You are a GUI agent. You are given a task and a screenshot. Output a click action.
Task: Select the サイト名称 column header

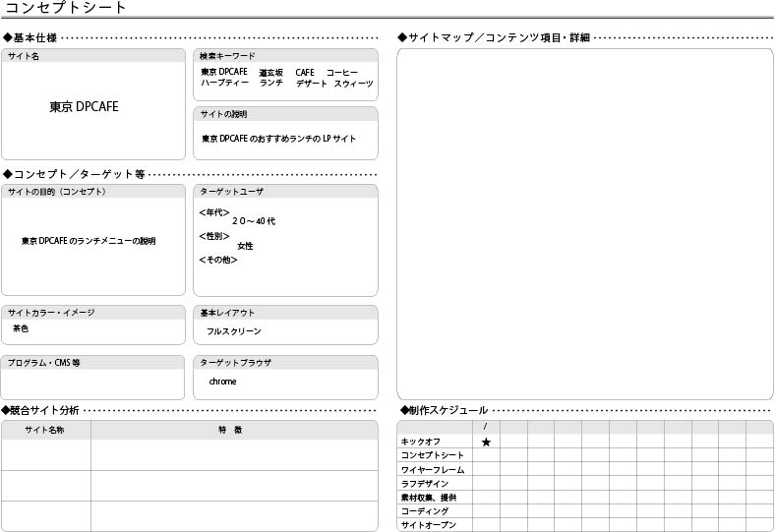coord(45,431)
